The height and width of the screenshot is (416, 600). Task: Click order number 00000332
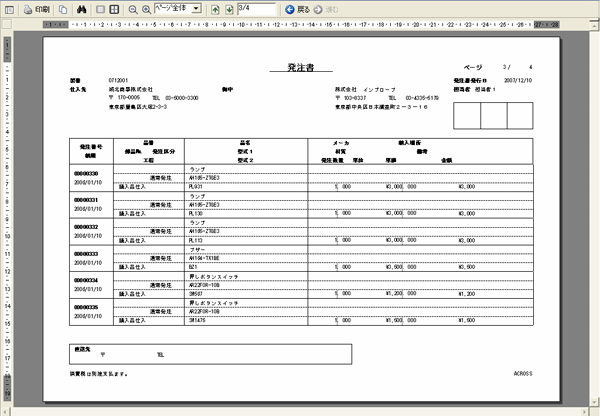86,227
